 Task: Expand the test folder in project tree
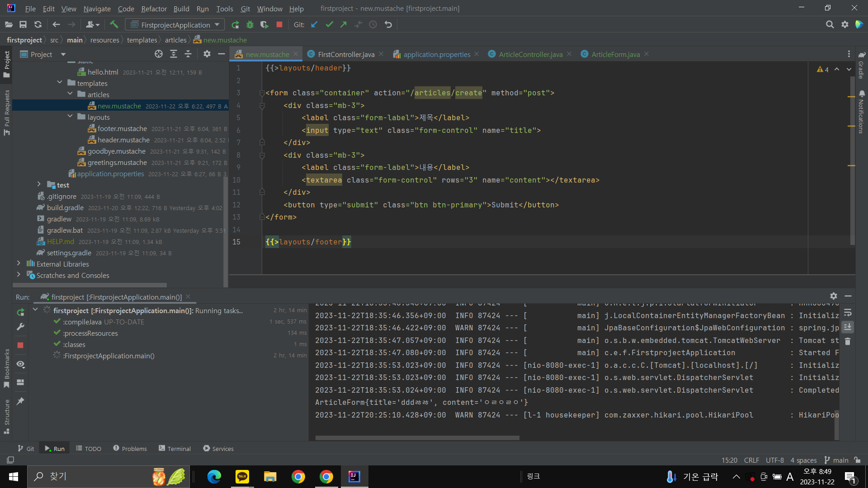click(x=39, y=184)
